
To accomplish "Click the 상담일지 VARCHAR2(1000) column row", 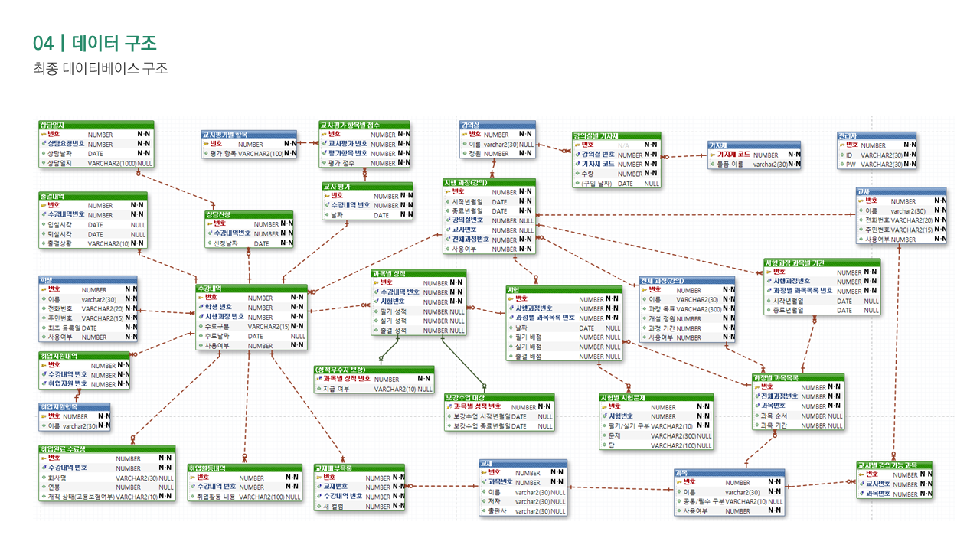I will tap(96, 163).
